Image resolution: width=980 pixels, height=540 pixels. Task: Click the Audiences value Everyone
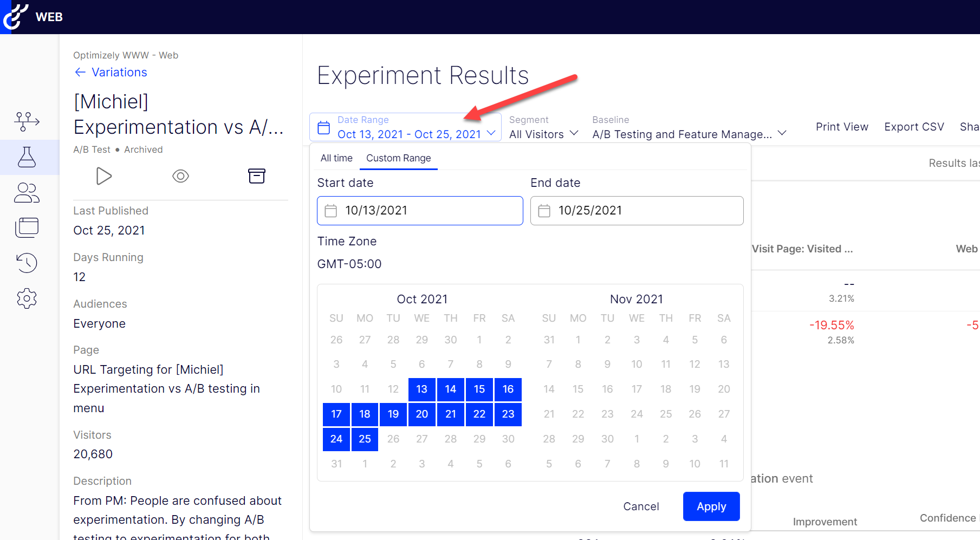pos(100,323)
